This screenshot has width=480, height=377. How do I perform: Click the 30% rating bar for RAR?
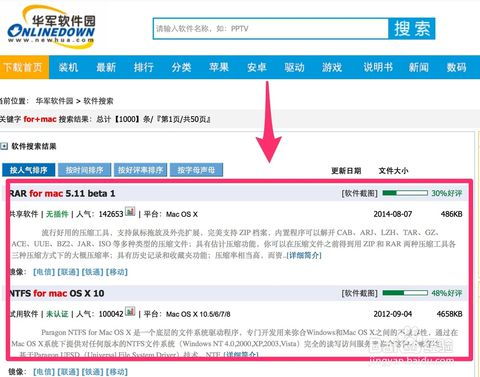405,193
